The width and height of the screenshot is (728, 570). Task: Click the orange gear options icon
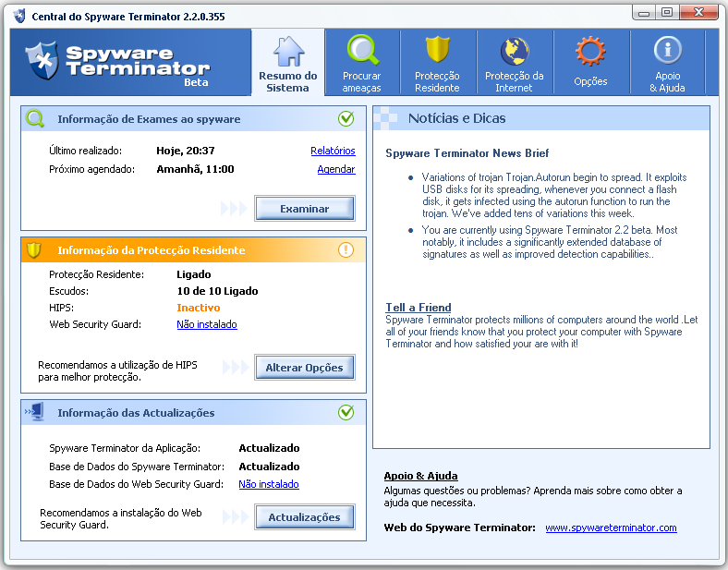point(590,51)
